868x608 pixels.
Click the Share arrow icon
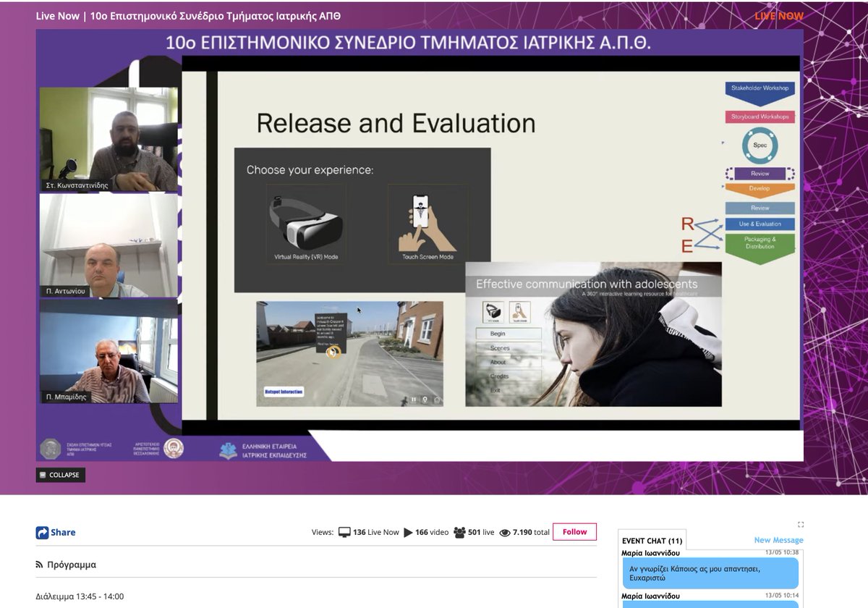43,533
